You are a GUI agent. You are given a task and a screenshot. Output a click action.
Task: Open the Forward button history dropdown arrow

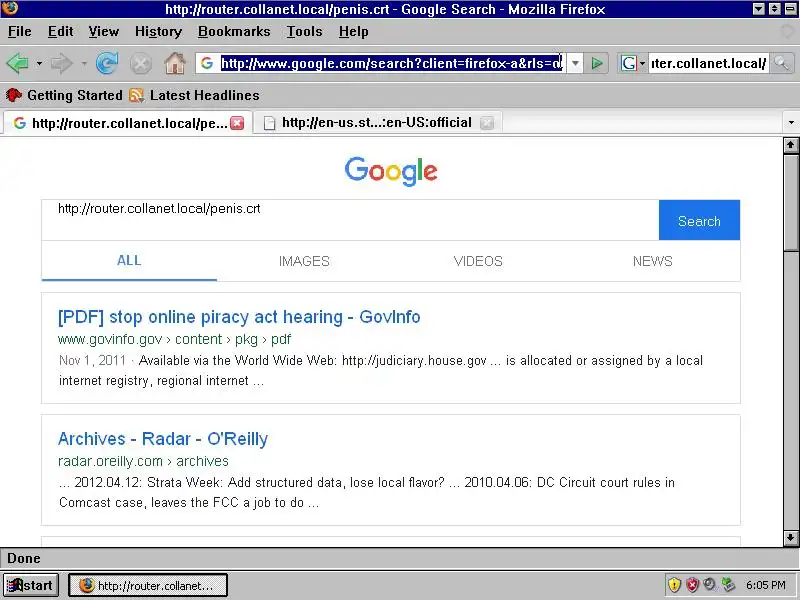[x=84, y=64]
